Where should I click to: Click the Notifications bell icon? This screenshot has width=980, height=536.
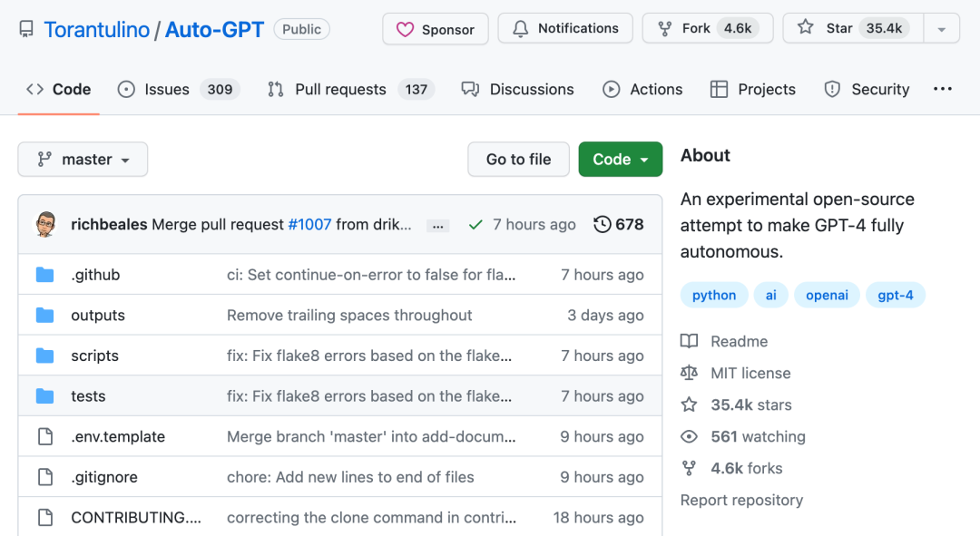520,29
